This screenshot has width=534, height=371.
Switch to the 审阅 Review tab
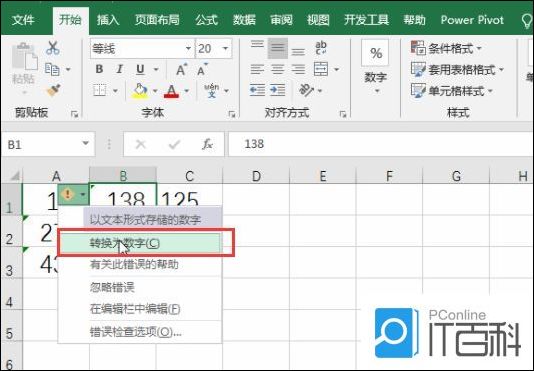tap(281, 20)
